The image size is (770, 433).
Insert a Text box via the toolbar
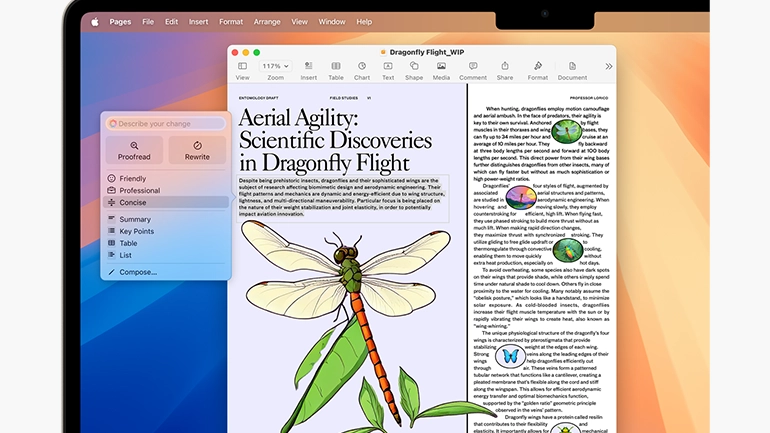[388, 71]
